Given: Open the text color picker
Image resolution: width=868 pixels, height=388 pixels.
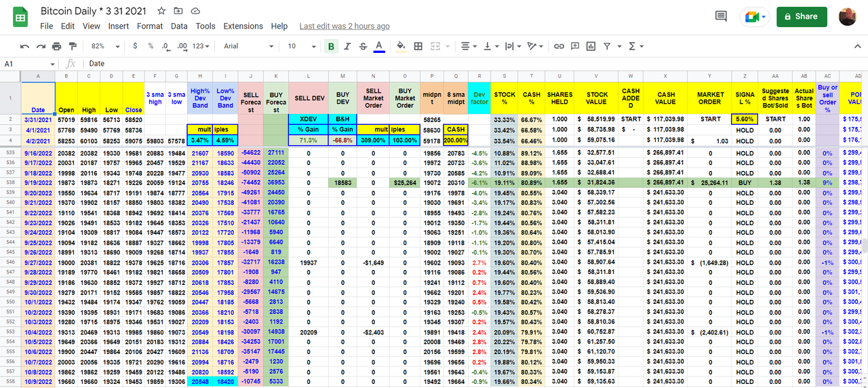Looking at the screenshot, I should (379, 46).
